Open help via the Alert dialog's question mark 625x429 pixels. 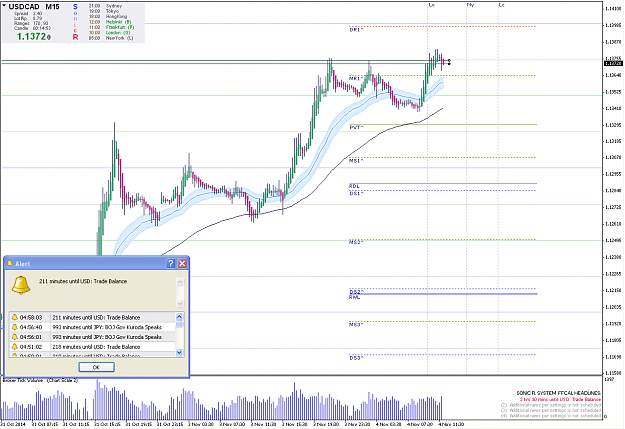[x=171, y=264]
